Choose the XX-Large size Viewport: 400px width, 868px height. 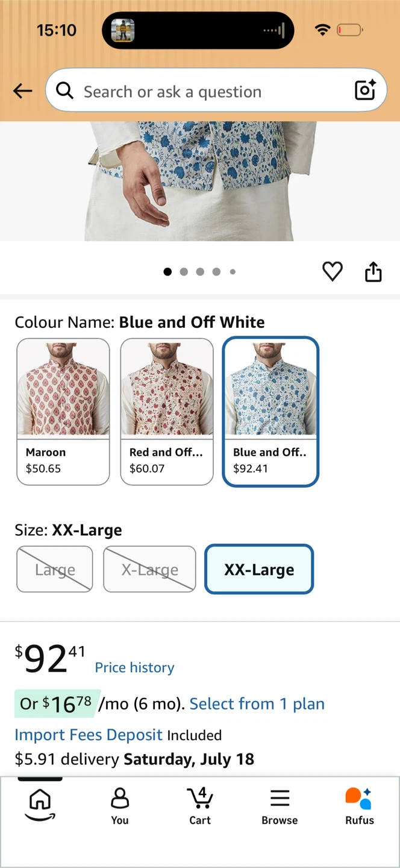(259, 569)
